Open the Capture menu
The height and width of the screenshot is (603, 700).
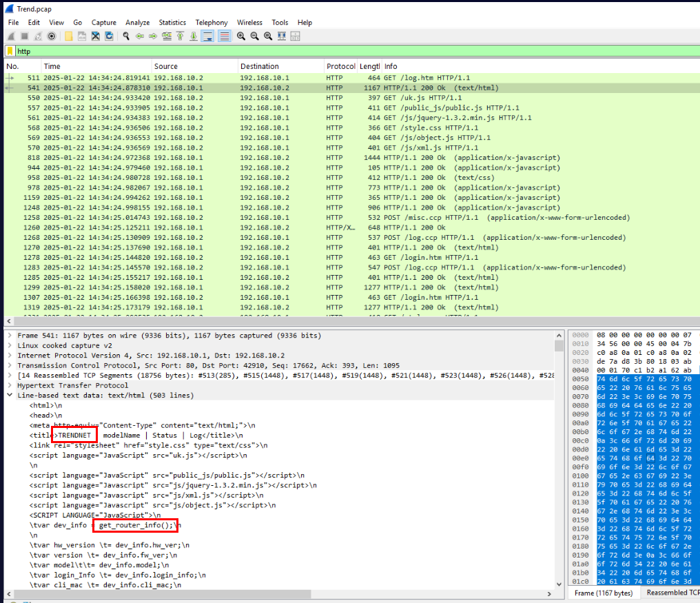pos(103,22)
